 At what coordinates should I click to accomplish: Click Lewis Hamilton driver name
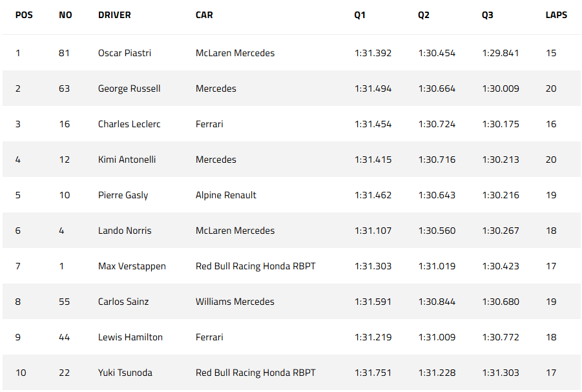(130, 337)
